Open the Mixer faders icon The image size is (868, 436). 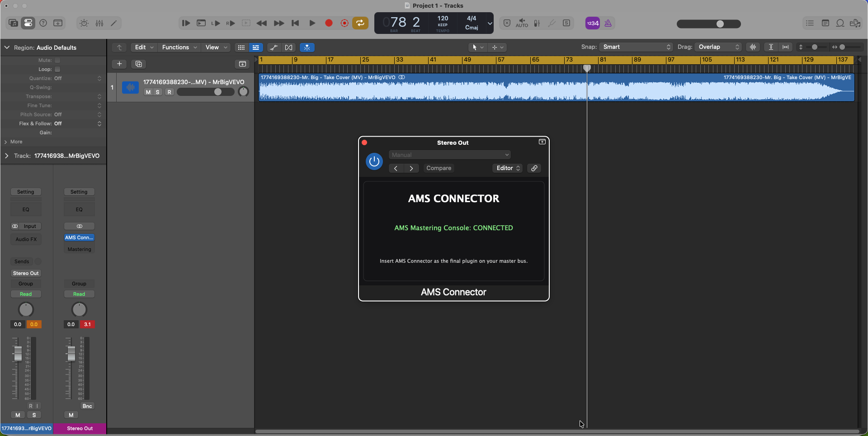(99, 23)
